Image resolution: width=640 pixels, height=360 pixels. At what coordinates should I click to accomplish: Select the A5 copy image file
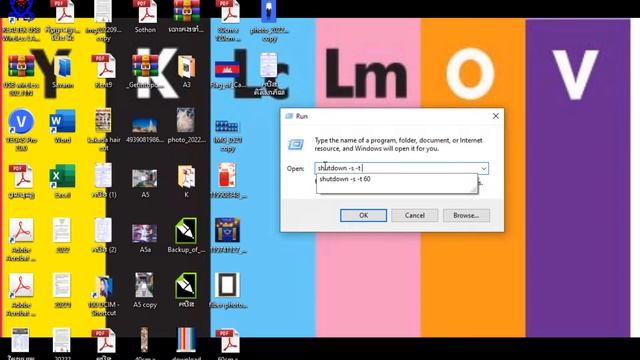(x=145, y=291)
